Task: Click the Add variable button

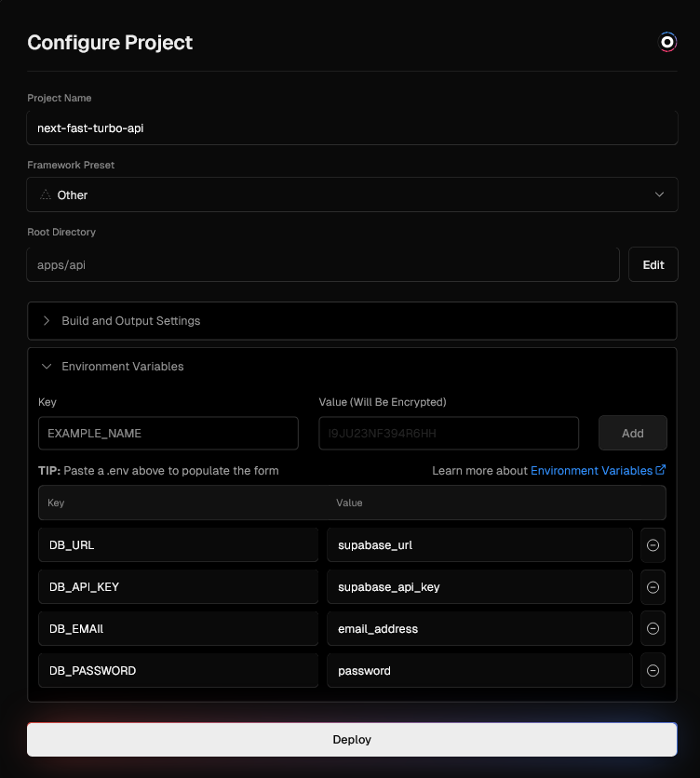Action: 632,434
